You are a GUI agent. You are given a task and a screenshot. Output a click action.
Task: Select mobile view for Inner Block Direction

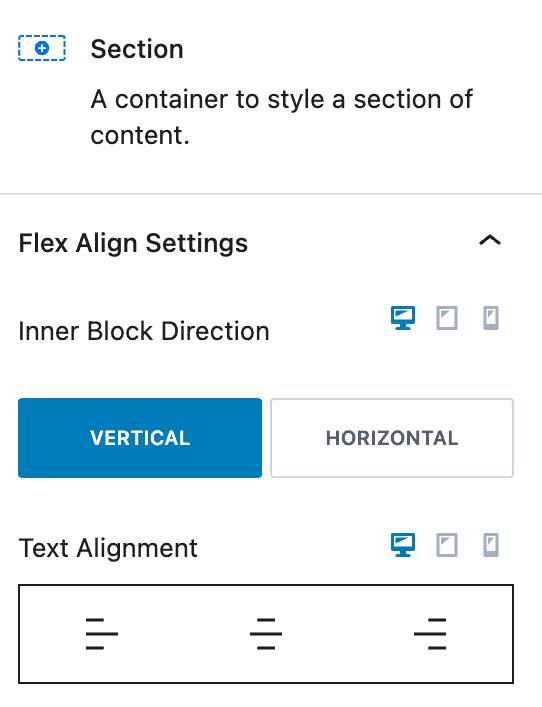click(491, 318)
